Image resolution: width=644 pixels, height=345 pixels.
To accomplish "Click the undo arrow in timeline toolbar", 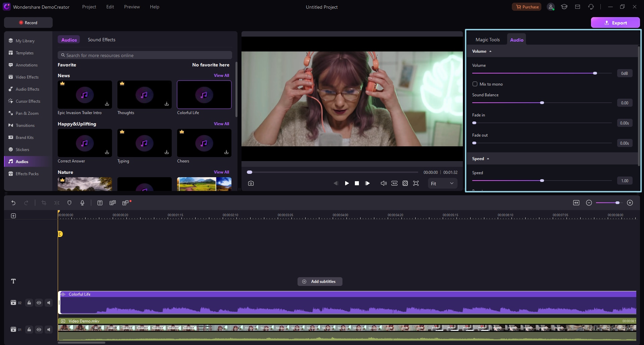I will click(x=13, y=203).
